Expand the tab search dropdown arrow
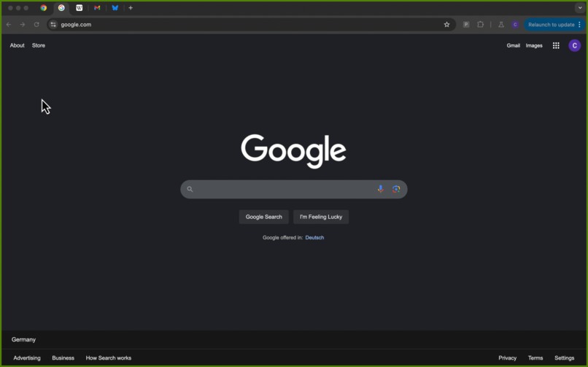 (x=580, y=8)
